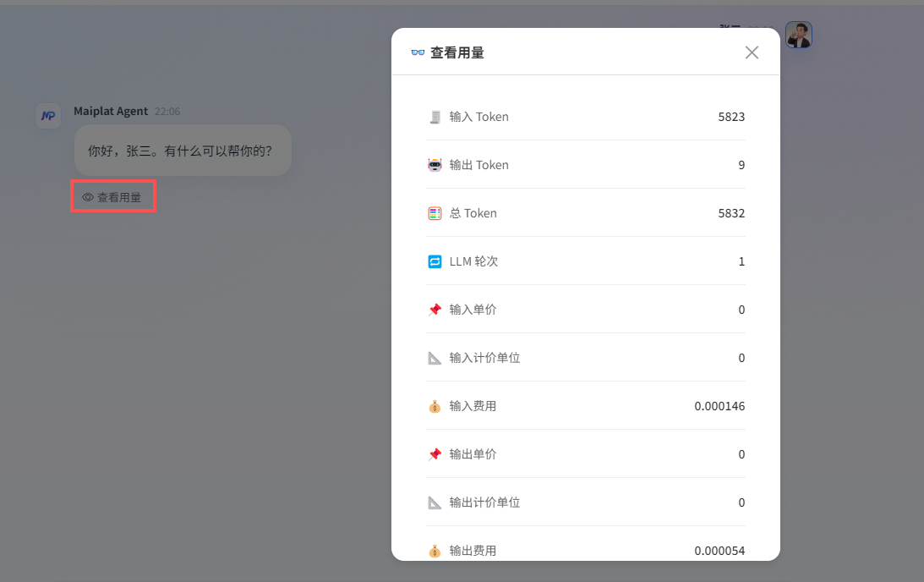Click the 输出费用 money bag icon

pos(435,551)
